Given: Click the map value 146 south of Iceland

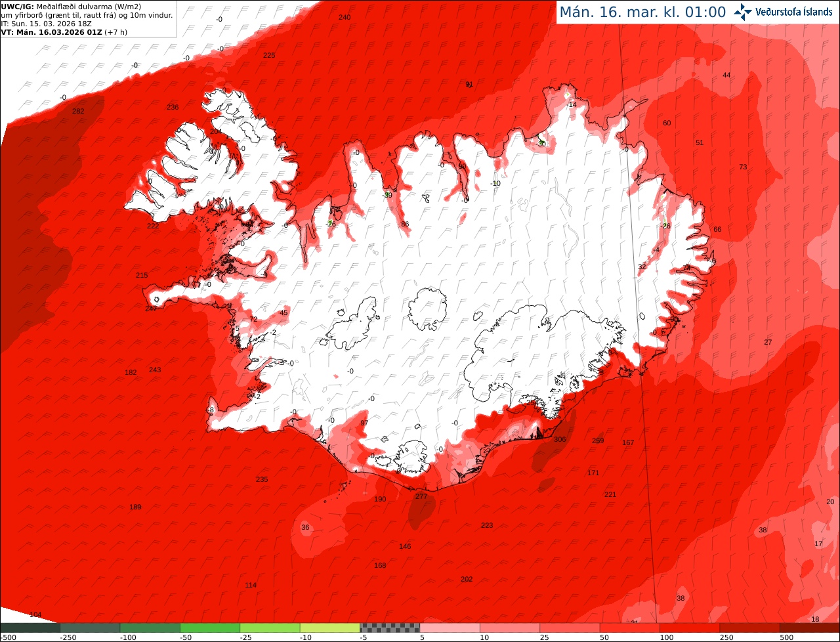Looking at the screenshot, I should point(405,546).
